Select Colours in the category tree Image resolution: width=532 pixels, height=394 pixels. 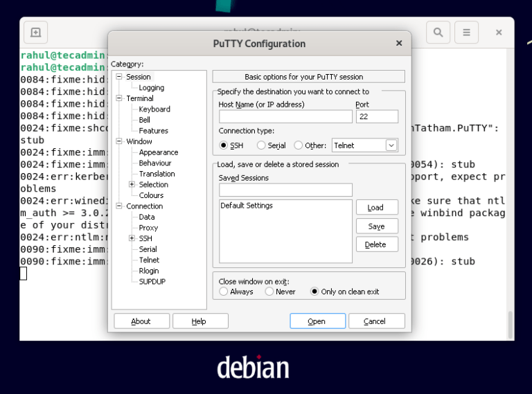(x=151, y=195)
